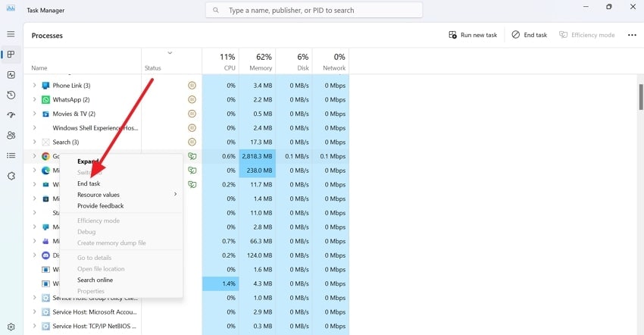Click the WhatsApp app icon
This screenshot has height=335, width=644.
coord(45,100)
